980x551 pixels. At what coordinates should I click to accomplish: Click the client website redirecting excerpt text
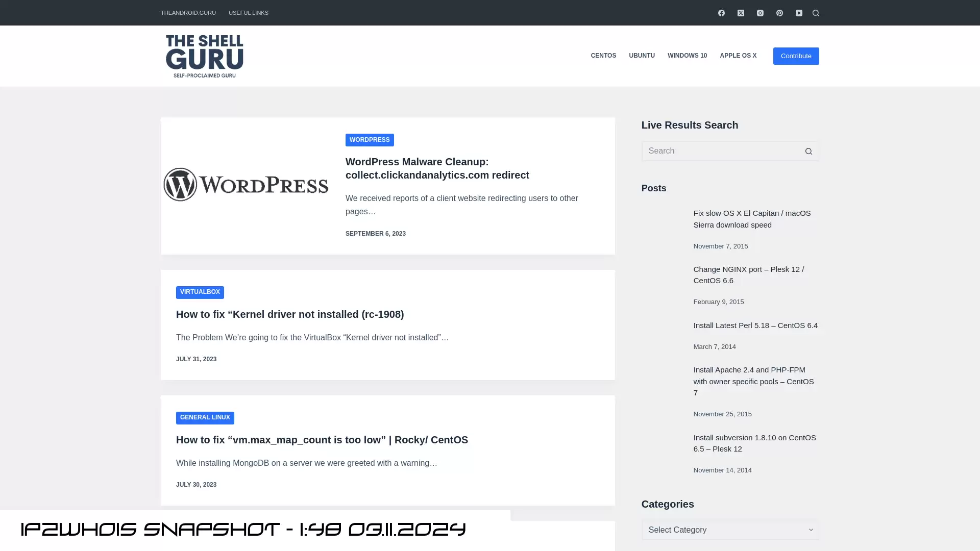pos(462,205)
